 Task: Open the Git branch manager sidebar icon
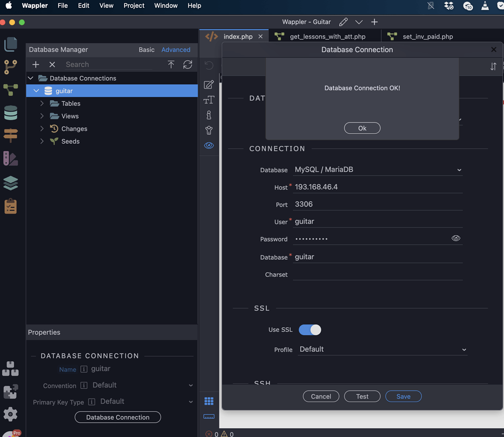pos(11,67)
